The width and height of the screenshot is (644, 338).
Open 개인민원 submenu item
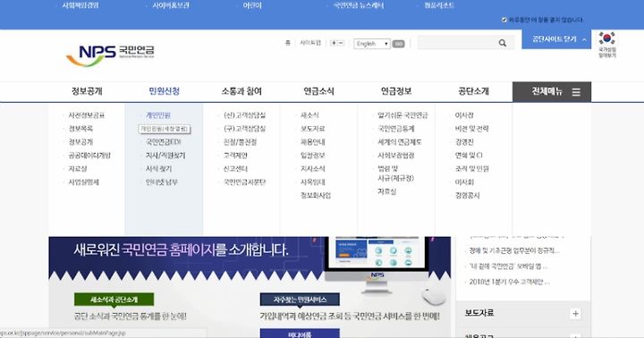pyautogui.click(x=158, y=115)
